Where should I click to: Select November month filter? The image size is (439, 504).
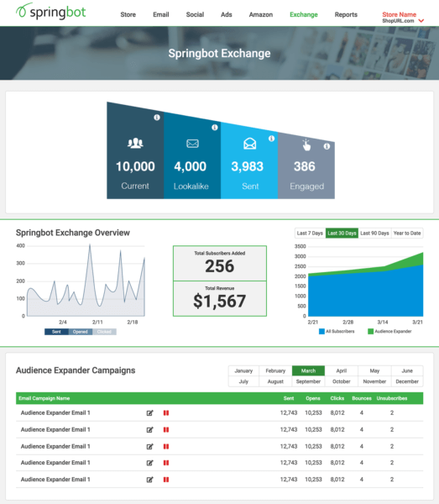click(374, 381)
